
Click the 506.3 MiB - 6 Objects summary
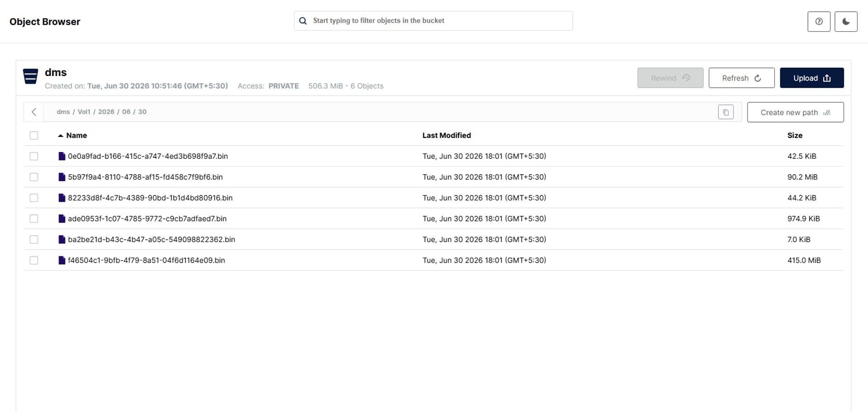tap(346, 86)
